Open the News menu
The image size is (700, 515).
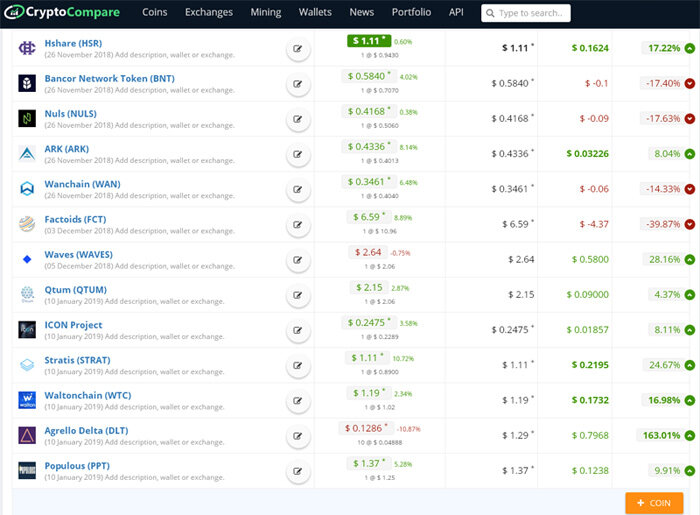362,12
